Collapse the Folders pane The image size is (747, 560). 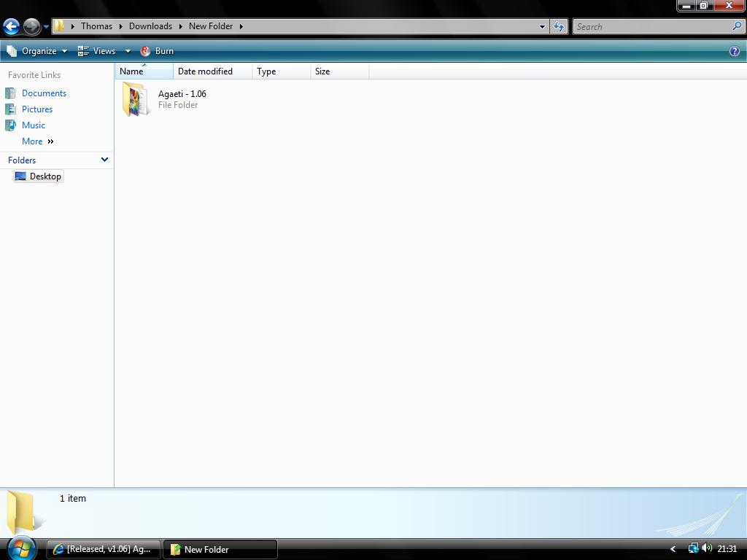coord(104,160)
